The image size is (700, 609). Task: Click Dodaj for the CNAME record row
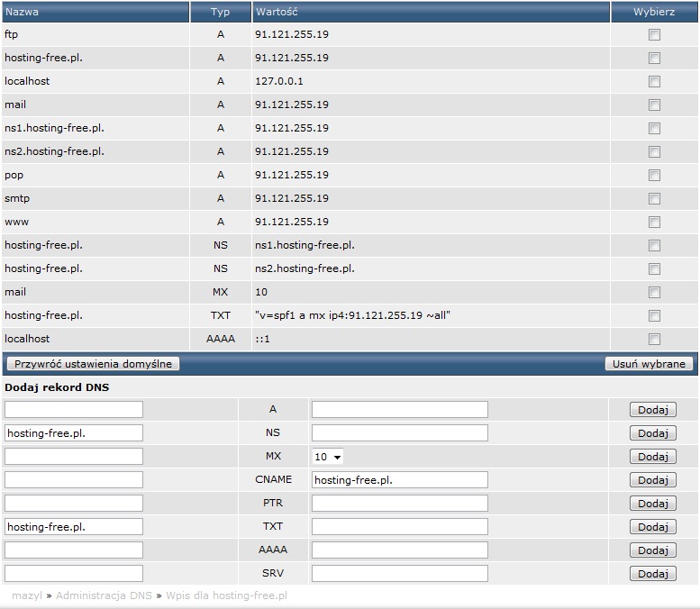pos(652,480)
